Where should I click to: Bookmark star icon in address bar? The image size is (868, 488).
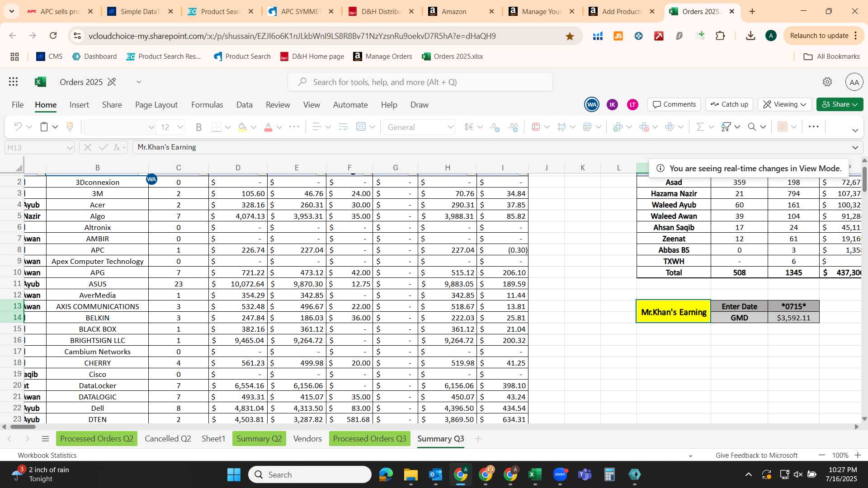click(570, 36)
